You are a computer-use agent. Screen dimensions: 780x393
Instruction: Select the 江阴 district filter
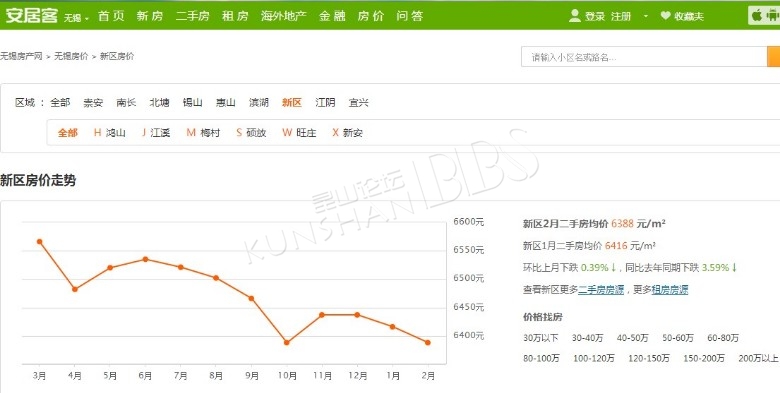(x=325, y=102)
